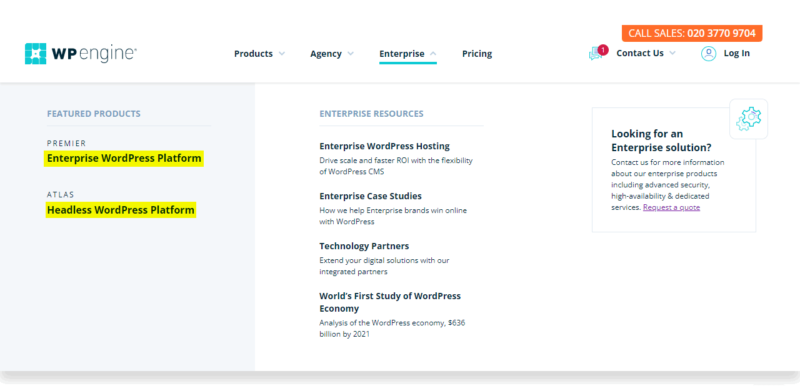Click 'Extend your digital solutions' description
This screenshot has width=800, height=386.
pos(384,266)
